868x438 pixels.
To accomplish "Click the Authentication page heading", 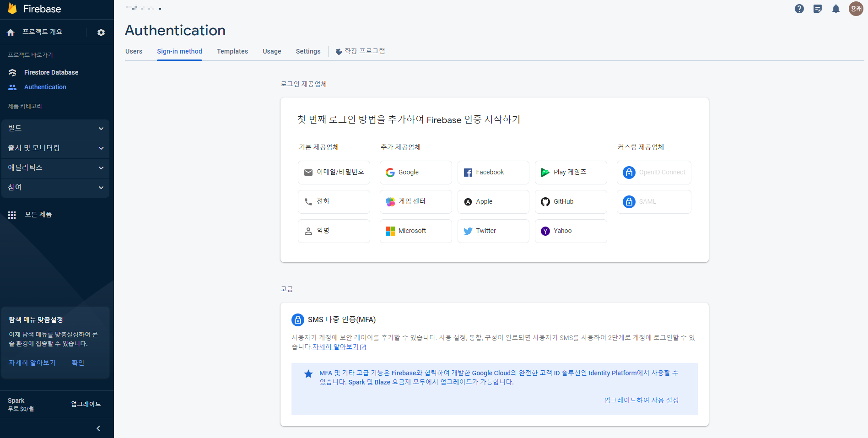I will coord(175,30).
